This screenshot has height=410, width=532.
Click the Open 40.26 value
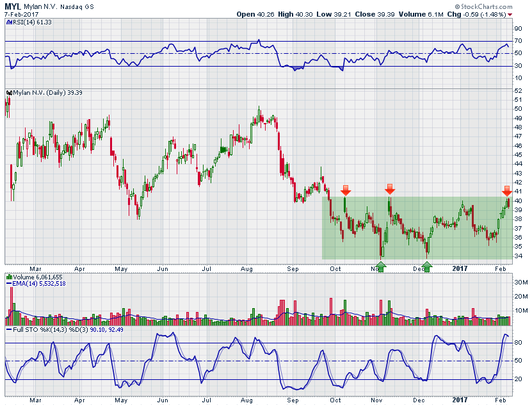(255, 14)
